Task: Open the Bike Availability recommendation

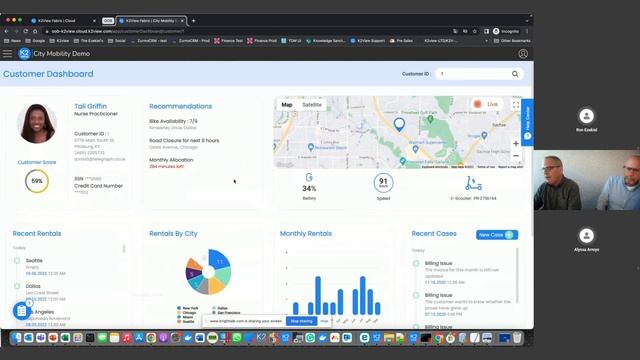Action: point(173,124)
